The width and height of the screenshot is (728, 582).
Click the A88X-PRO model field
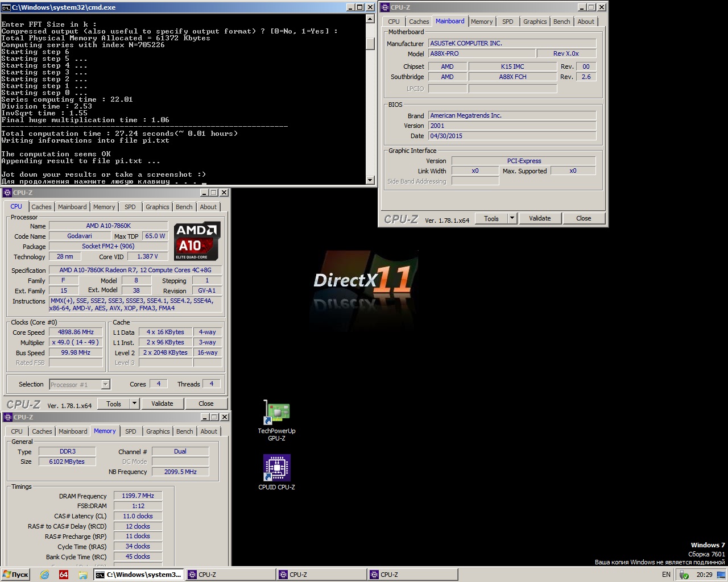coord(482,53)
